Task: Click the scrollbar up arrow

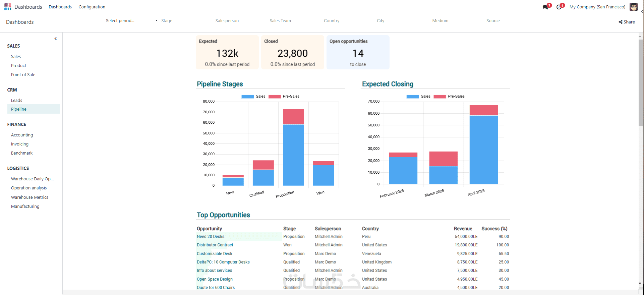Action: point(640,36)
